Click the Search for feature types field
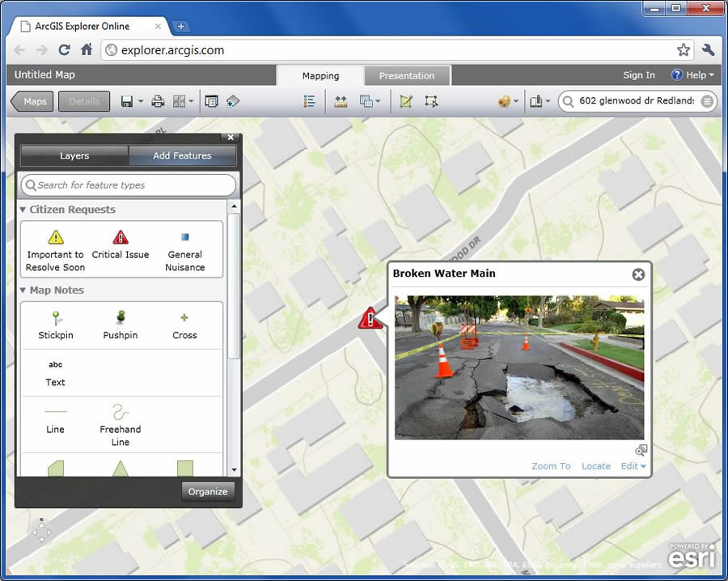The image size is (728, 581). click(129, 184)
